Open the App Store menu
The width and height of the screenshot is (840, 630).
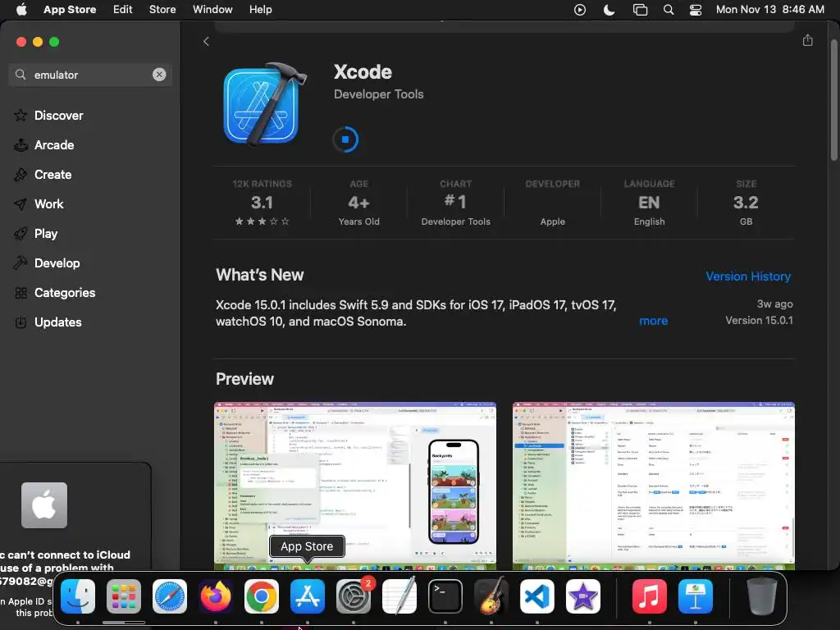tap(70, 10)
